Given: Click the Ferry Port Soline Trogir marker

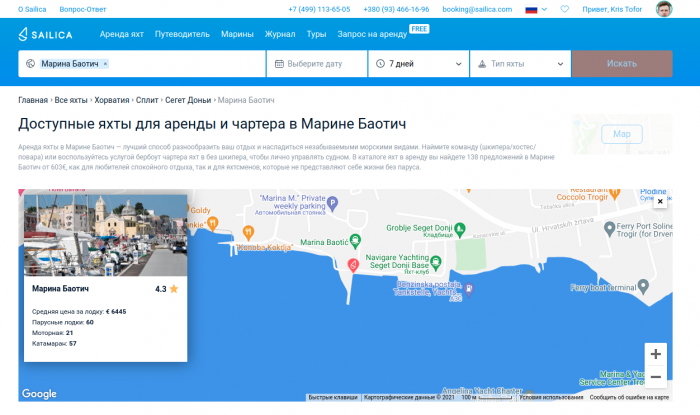Looking at the screenshot, I should pos(609,229).
